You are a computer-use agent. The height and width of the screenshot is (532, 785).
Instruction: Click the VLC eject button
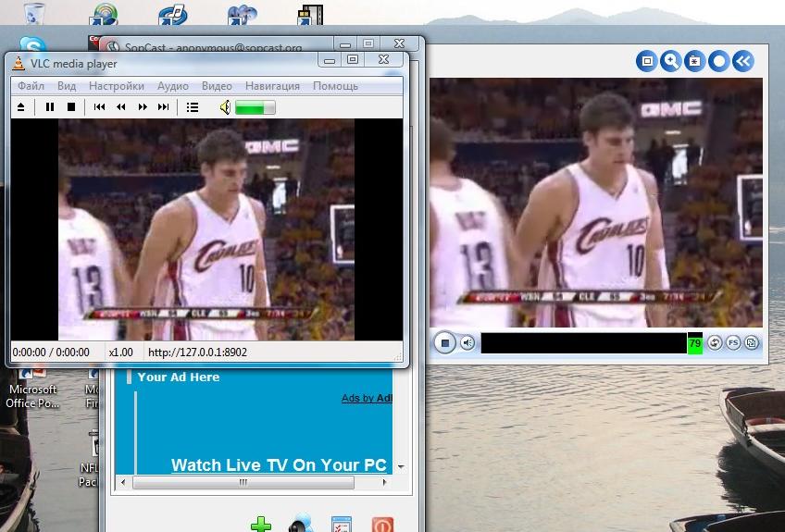coord(21,107)
